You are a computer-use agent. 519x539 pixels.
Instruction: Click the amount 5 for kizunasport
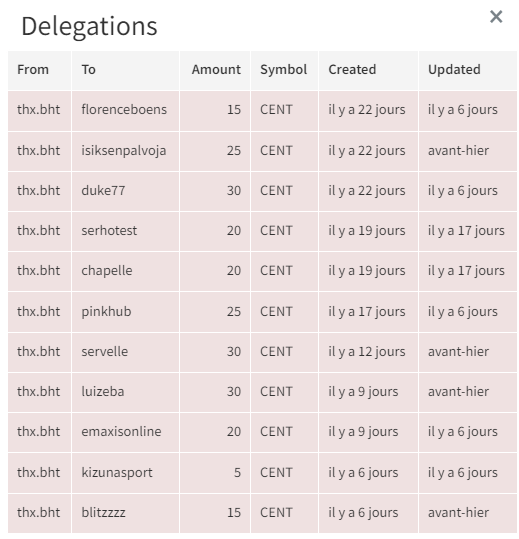tap(237, 473)
